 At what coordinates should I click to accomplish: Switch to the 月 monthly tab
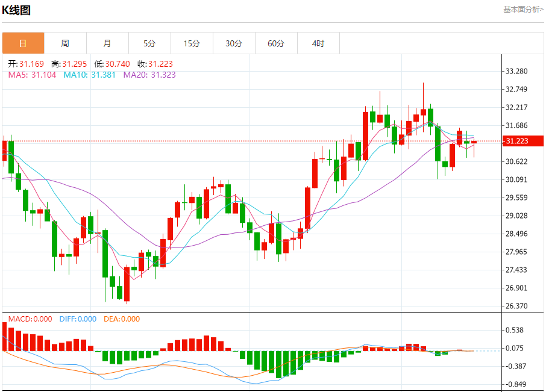tap(107, 43)
